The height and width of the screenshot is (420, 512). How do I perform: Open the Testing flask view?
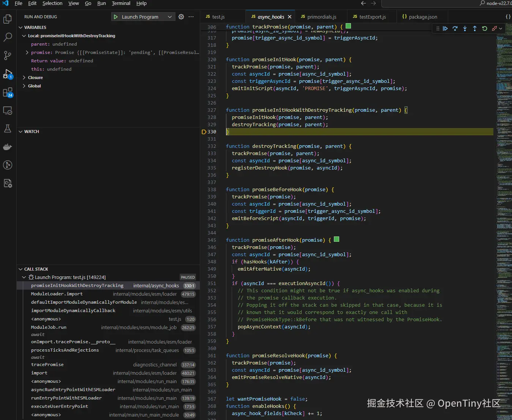(8, 128)
